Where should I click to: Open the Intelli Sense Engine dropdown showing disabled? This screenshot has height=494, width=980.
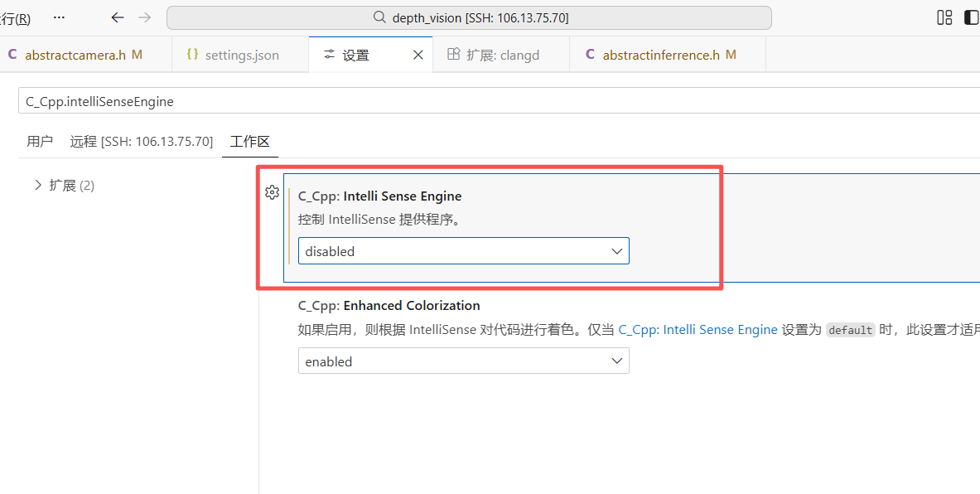point(464,251)
